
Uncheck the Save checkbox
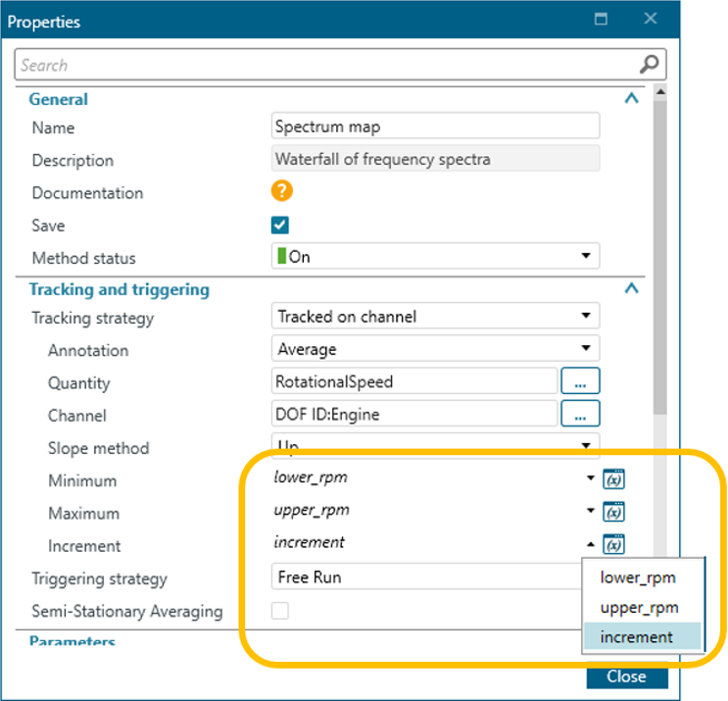point(280,225)
